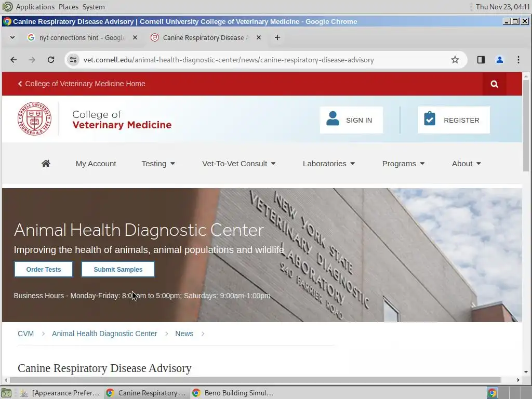Click scroll-right arrow of horizontal scrollbar
Image resolution: width=532 pixels, height=399 pixels.
[518, 380]
